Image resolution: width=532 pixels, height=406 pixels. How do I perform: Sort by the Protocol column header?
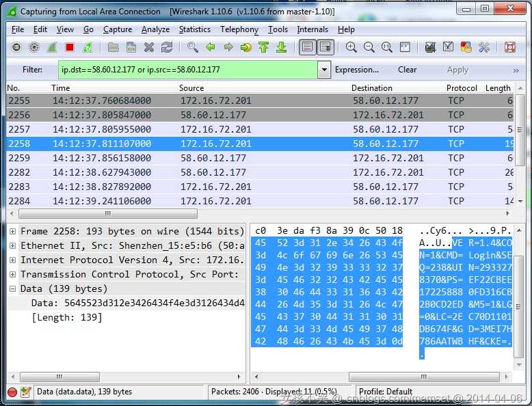point(462,88)
